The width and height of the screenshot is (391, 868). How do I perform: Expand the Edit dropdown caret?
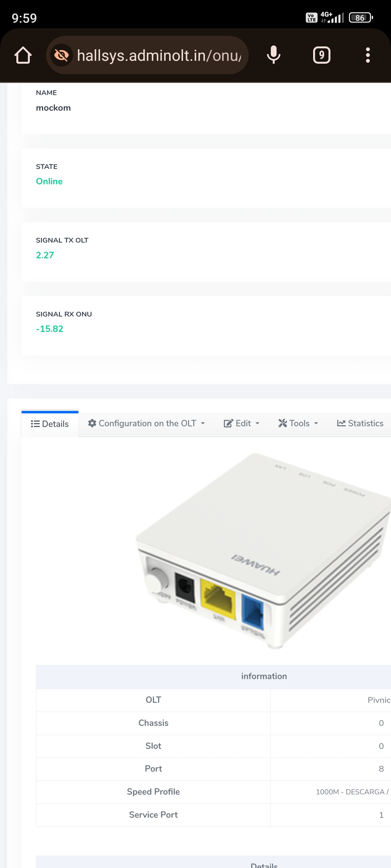coord(257,423)
